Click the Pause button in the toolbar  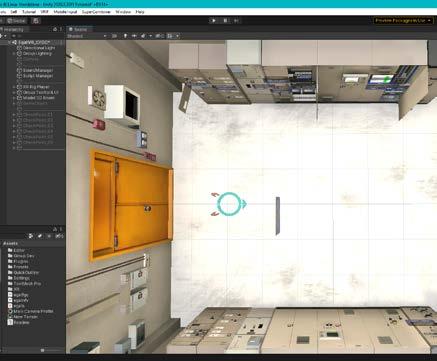[225, 21]
